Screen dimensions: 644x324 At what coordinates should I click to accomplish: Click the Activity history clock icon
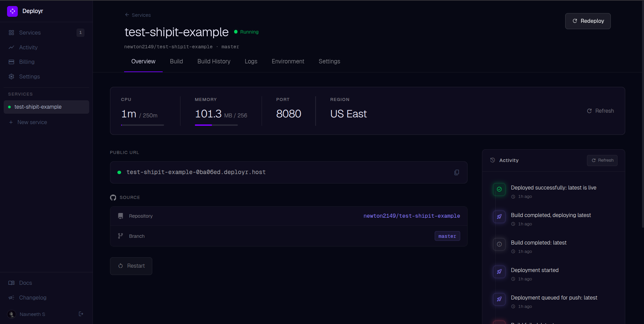[492, 160]
